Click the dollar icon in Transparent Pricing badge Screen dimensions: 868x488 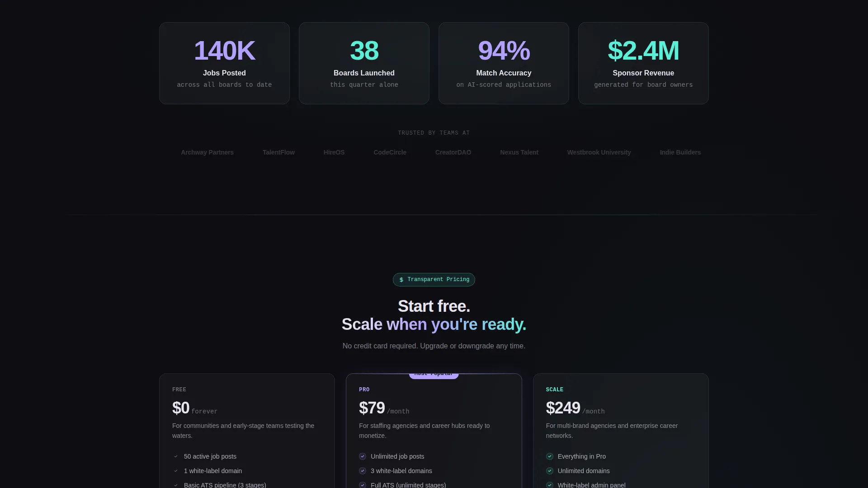tap(401, 280)
